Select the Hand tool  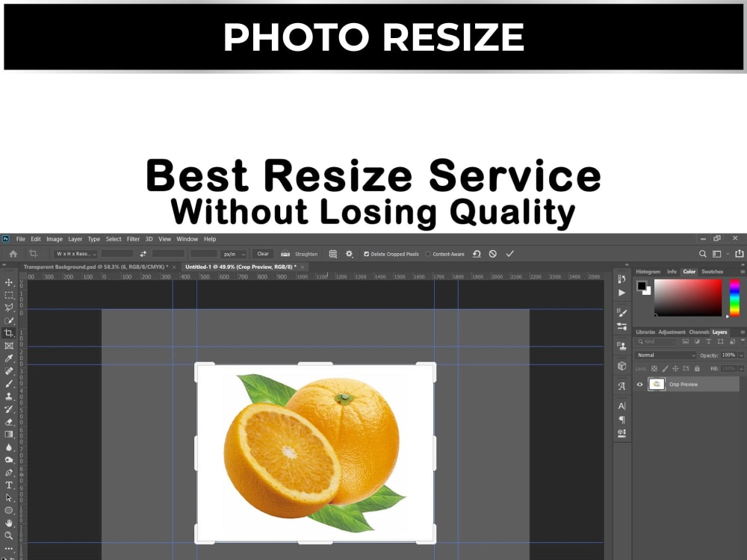point(8,523)
